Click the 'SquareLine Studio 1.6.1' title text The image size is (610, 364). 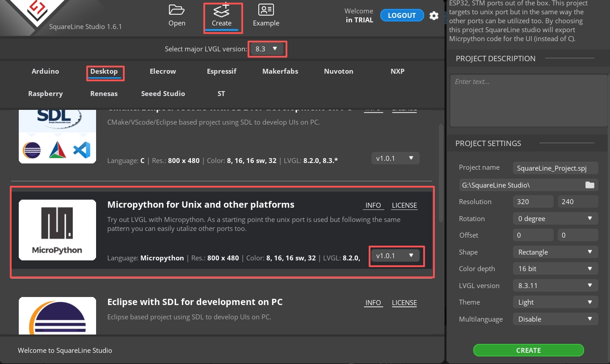coord(85,27)
